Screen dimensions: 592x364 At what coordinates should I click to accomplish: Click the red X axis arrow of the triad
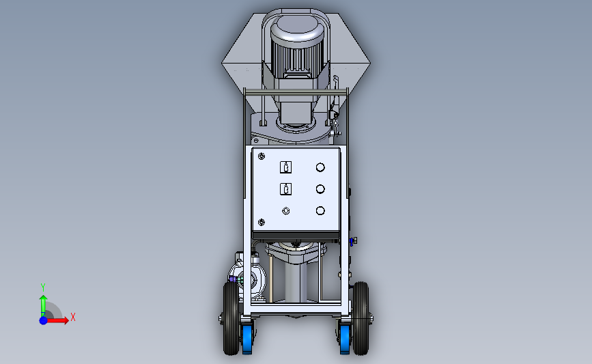coord(57,320)
